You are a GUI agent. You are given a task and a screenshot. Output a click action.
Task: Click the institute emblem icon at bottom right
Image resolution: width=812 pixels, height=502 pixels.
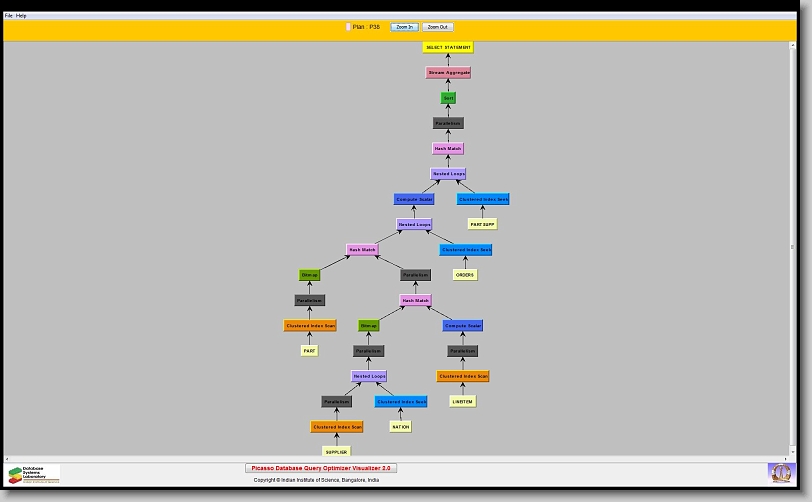click(x=780, y=472)
